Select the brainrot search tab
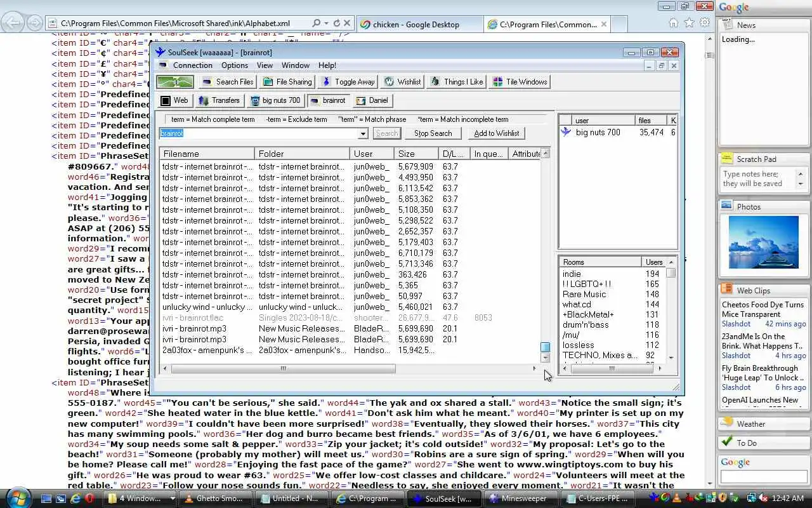The width and height of the screenshot is (812, 508). 328,100
